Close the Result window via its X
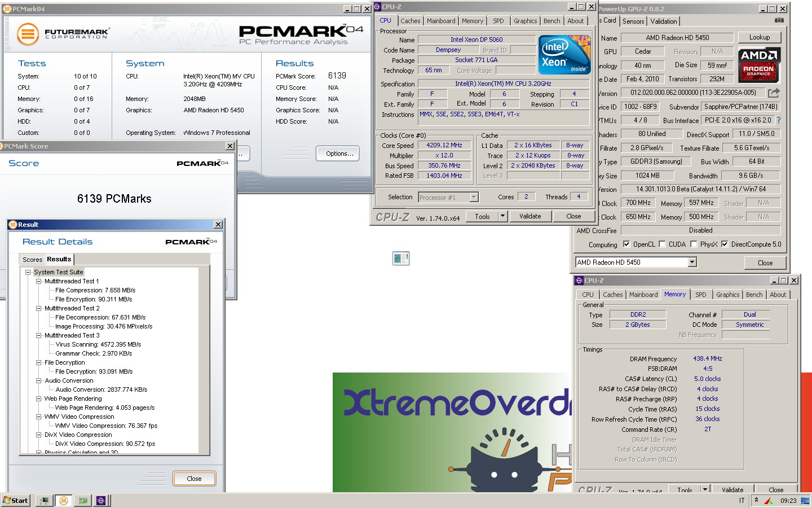 (218, 225)
